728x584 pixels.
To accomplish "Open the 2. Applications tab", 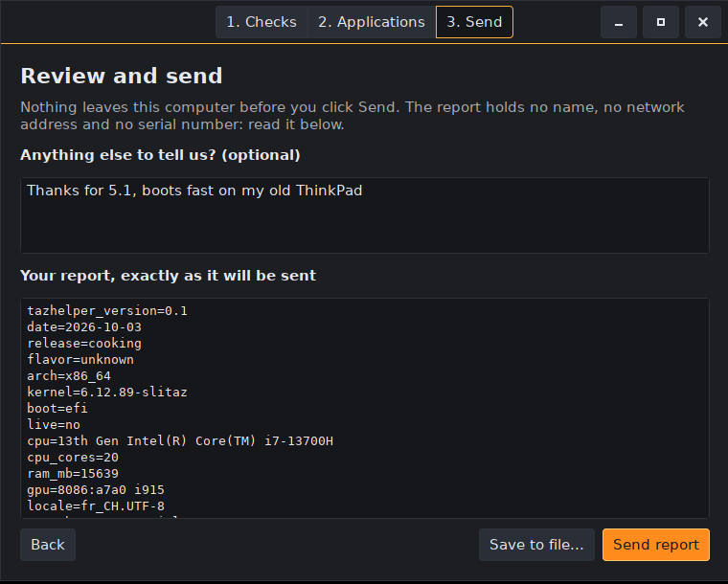I will [x=372, y=22].
